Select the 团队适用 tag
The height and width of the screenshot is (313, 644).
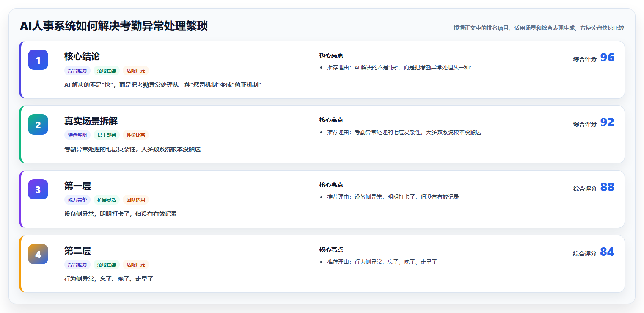(x=136, y=200)
